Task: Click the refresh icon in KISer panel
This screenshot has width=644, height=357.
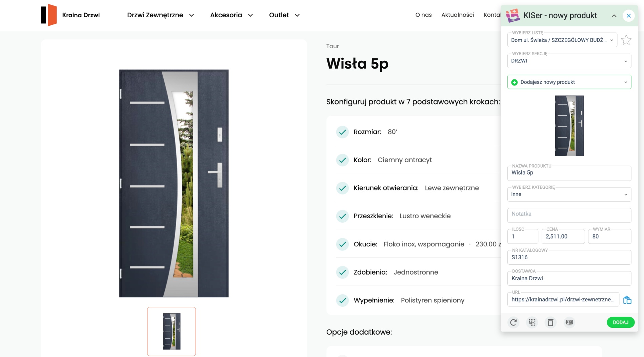Action: pyautogui.click(x=513, y=322)
